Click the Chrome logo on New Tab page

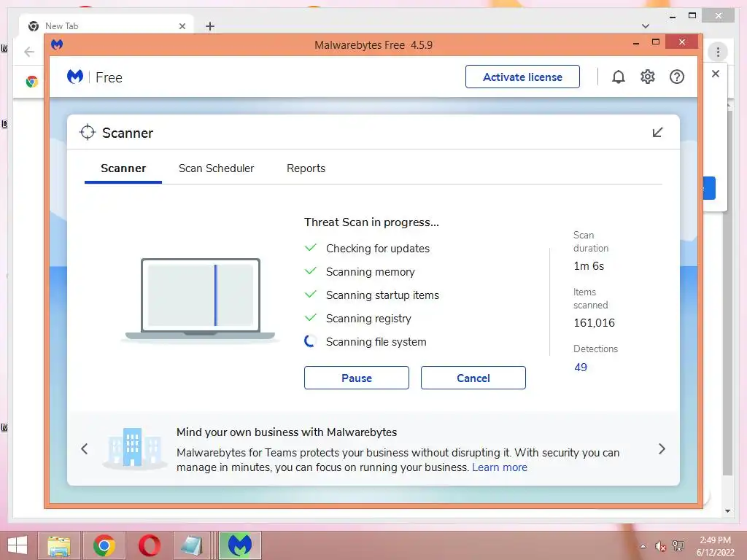point(32,82)
